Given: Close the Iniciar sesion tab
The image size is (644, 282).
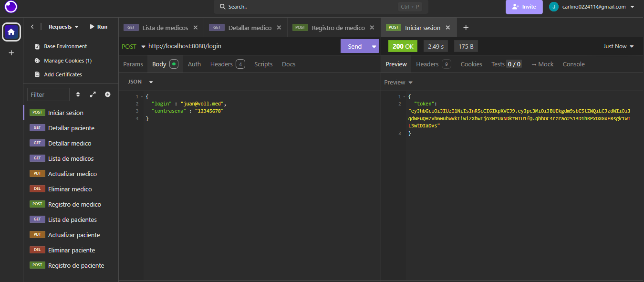Looking at the screenshot, I should pos(448,28).
